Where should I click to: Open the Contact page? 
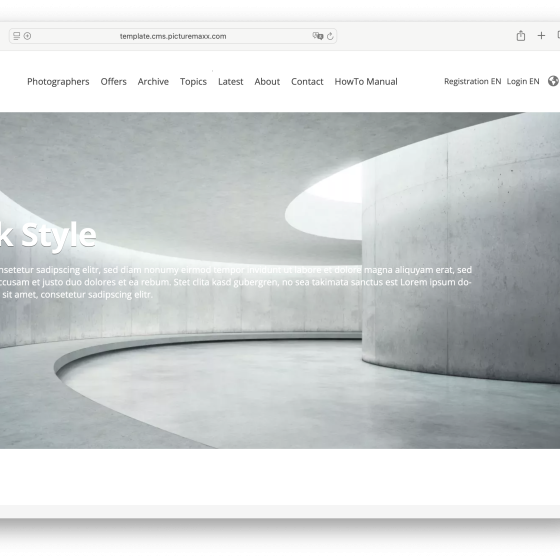tap(307, 82)
